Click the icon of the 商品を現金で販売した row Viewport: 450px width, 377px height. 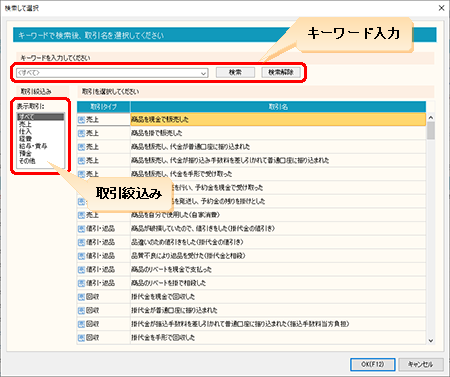81,120
